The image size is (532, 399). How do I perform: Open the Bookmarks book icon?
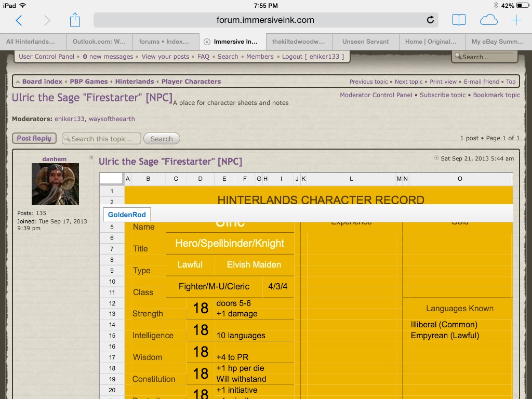(x=459, y=20)
